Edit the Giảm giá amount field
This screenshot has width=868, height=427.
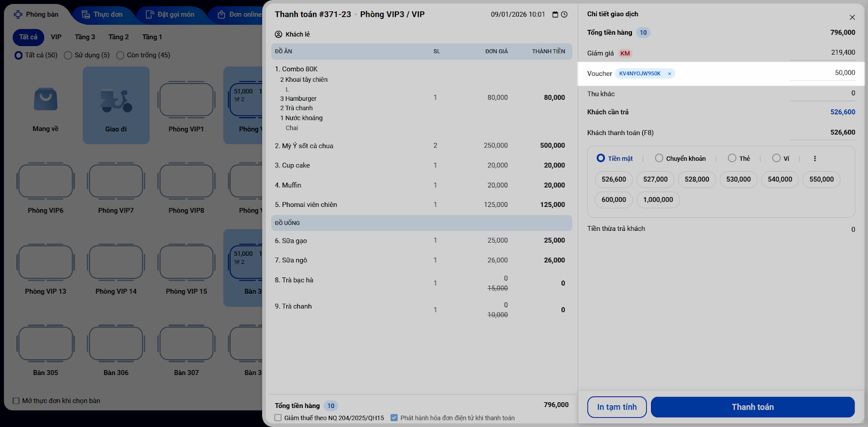(822, 53)
